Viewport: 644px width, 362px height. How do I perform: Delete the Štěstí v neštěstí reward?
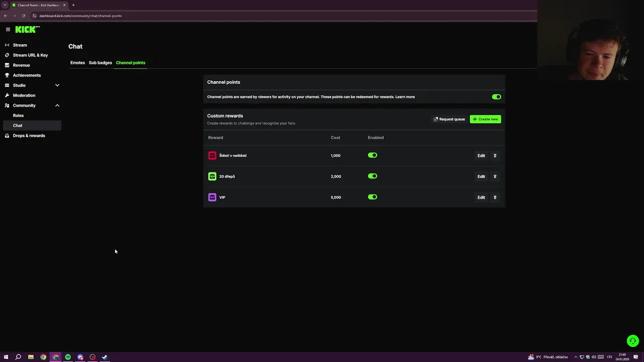pyautogui.click(x=495, y=156)
